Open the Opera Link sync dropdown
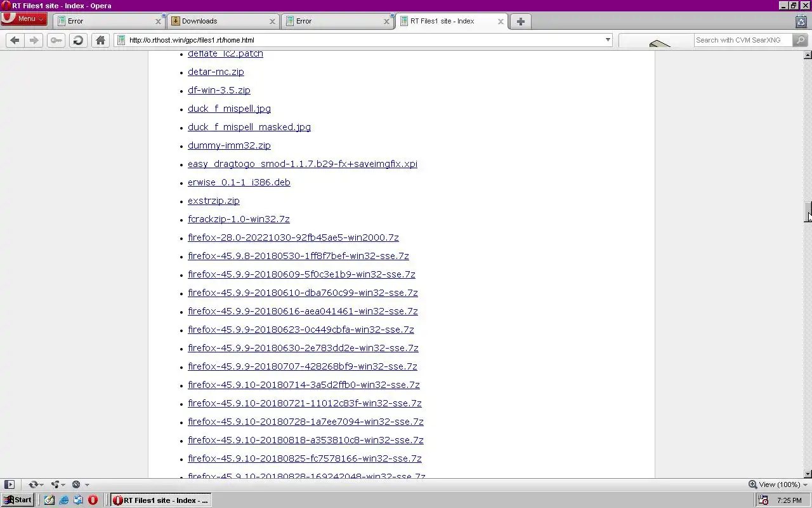 pos(36,485)
